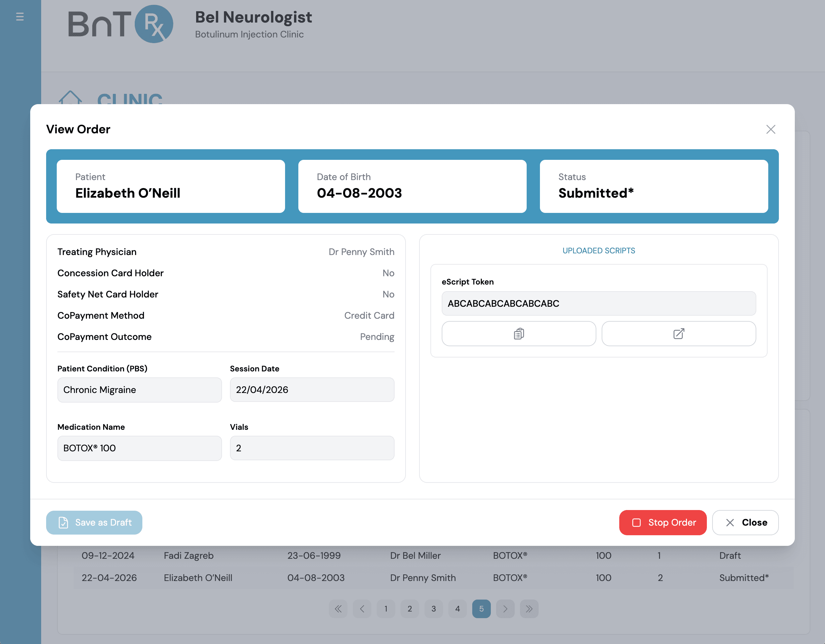Image resolution: width=825 pixels, height=644 pixels.
Task: Click the BnT Rx logo
Action: pos(120,24)
